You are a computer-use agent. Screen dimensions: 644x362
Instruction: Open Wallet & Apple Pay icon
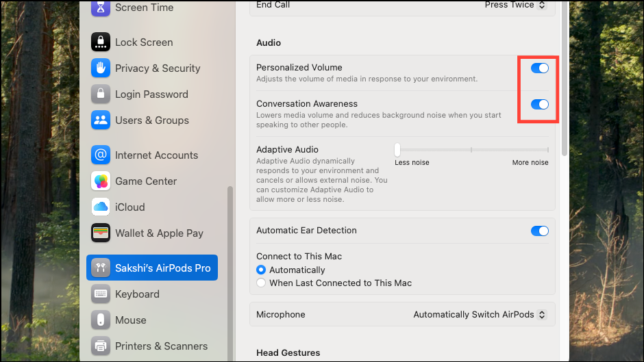101,233
